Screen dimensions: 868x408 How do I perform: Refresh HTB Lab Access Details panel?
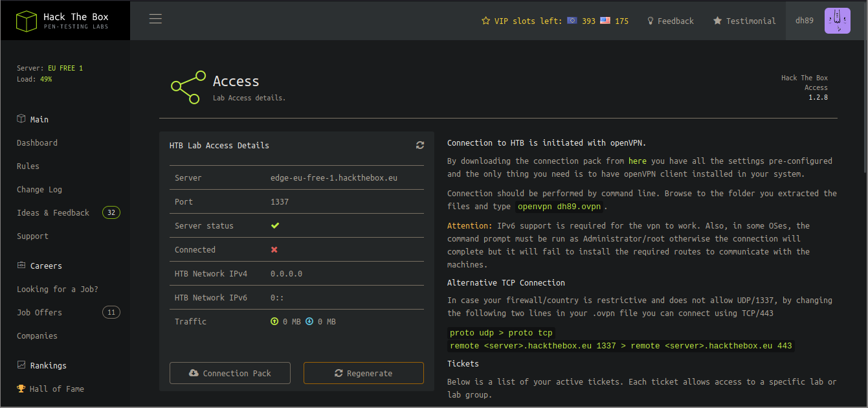[420, 146]
